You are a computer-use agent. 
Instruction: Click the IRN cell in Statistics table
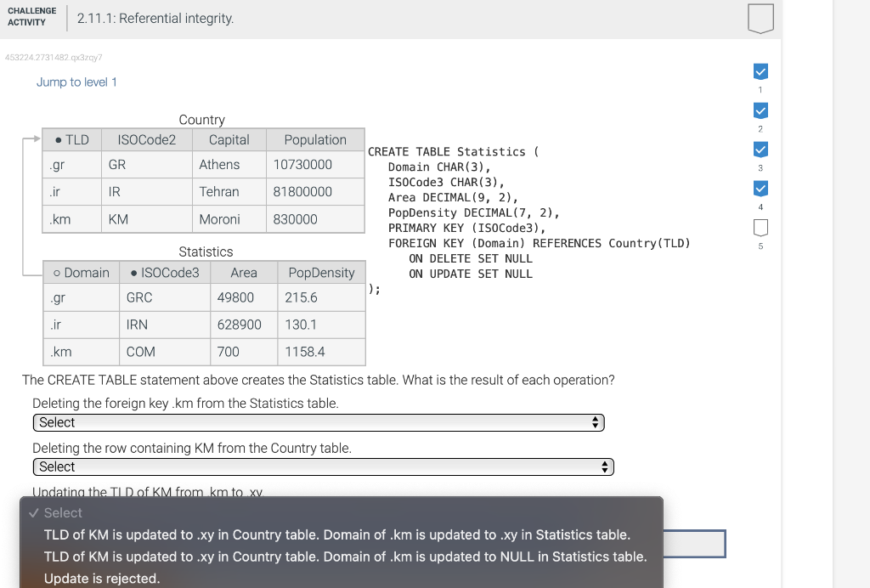[x=165, y=325]
